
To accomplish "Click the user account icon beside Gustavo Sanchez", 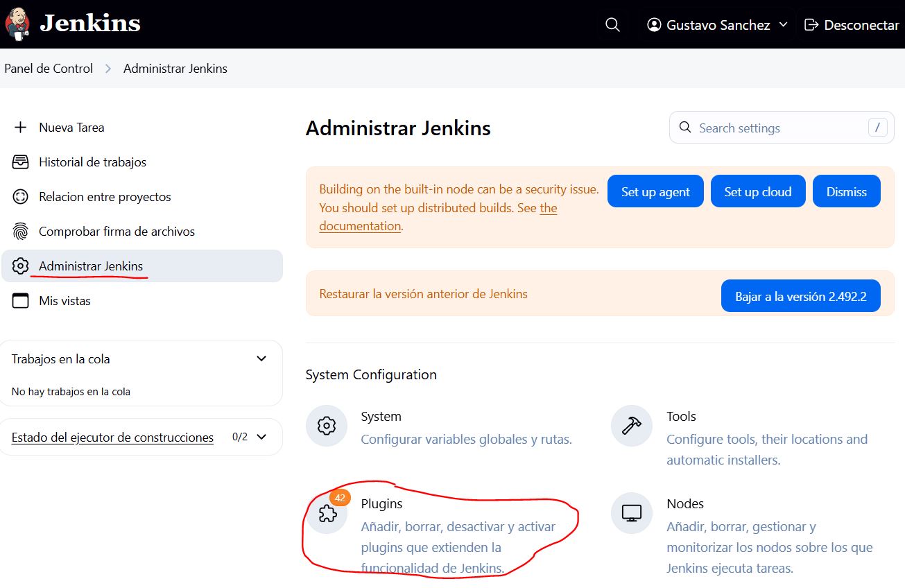I will (x=653, y=24).
